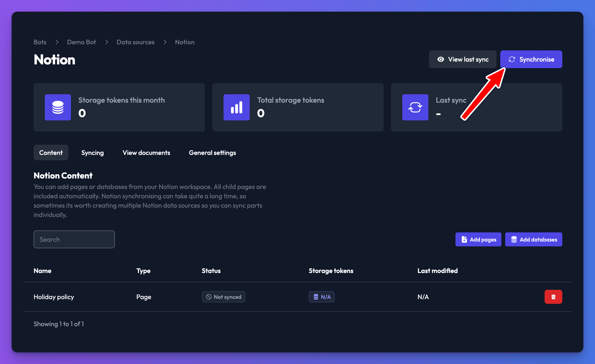Screen dimensions: 595x364
Task: Click the Not synced status badge
Action: [x=223, y=297]
